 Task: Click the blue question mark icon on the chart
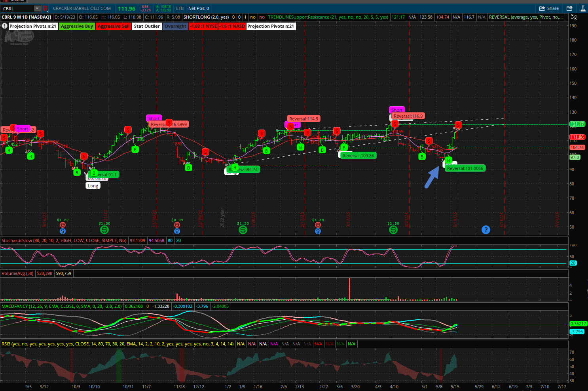[486, 230]
